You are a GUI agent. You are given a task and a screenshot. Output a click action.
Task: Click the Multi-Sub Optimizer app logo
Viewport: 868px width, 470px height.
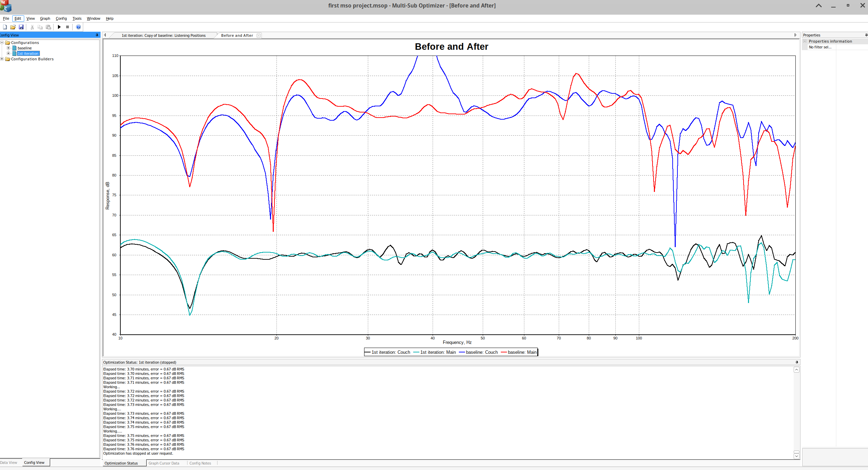pos(6,6)
